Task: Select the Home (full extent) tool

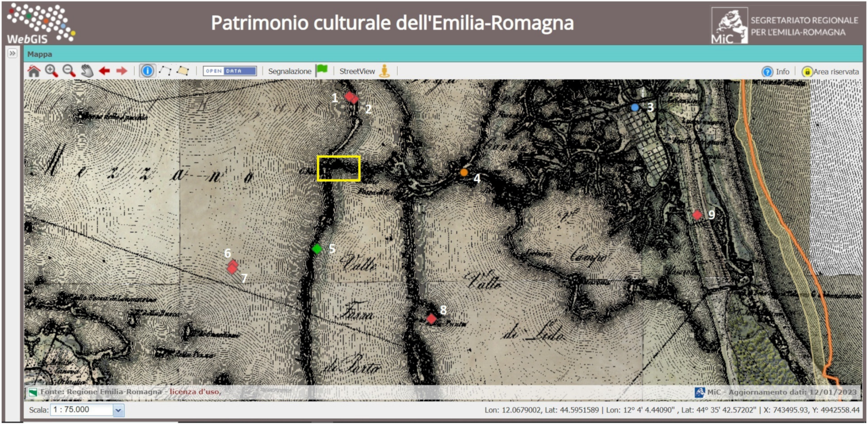Action: click(34, 71)
